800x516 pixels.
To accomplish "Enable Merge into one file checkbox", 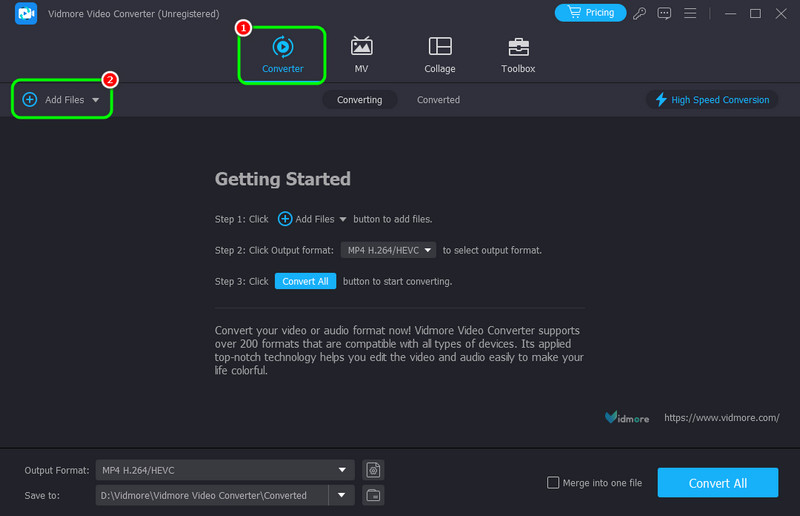I will tap(553, 483).
